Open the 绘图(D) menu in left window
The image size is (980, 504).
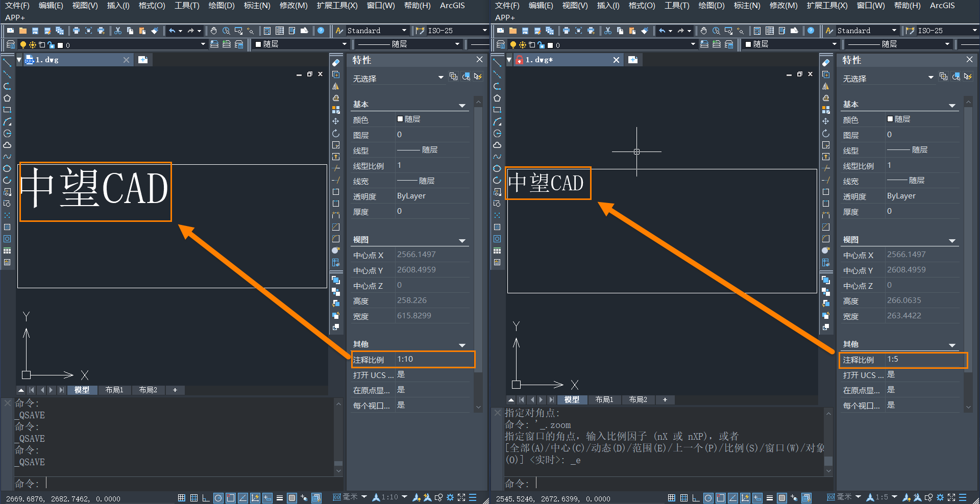tap(222, 6)
